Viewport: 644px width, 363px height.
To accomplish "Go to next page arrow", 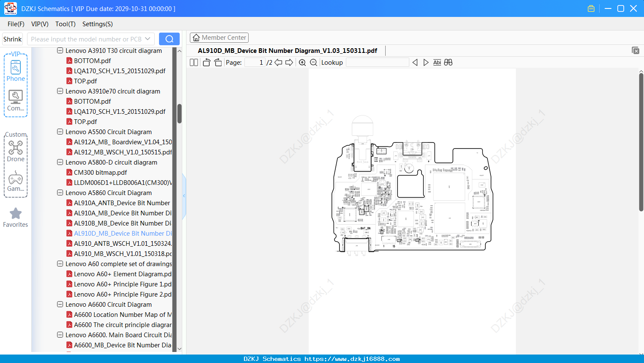I will (x=289, y=63).
